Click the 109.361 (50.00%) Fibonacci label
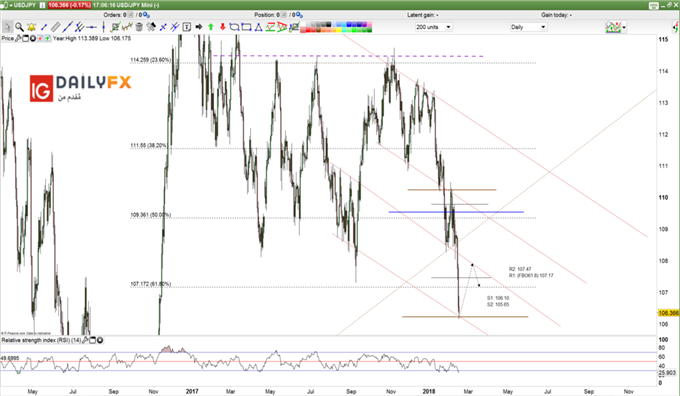 150,215
